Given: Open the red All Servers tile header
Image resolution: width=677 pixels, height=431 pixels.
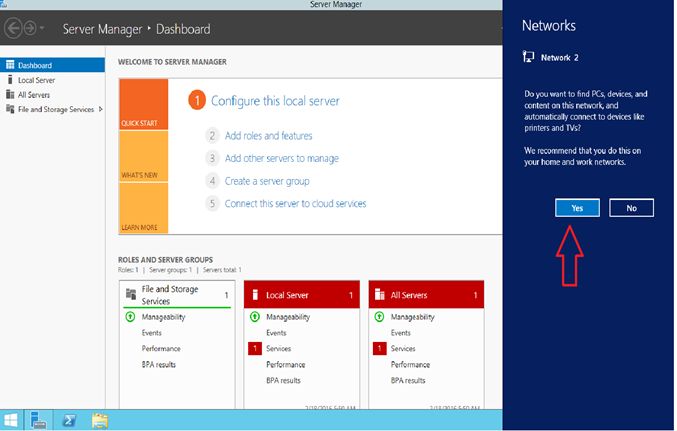Looking at the screenshot, I should (426, 295).
